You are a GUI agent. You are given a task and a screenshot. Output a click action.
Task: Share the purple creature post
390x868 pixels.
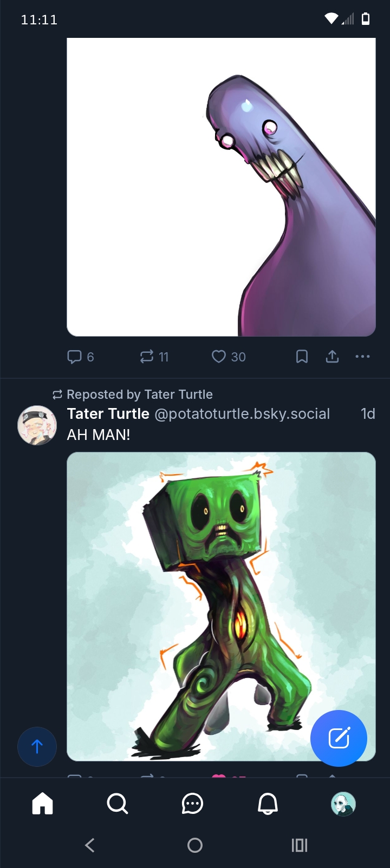pyautogui.click(x=332, y=357)
